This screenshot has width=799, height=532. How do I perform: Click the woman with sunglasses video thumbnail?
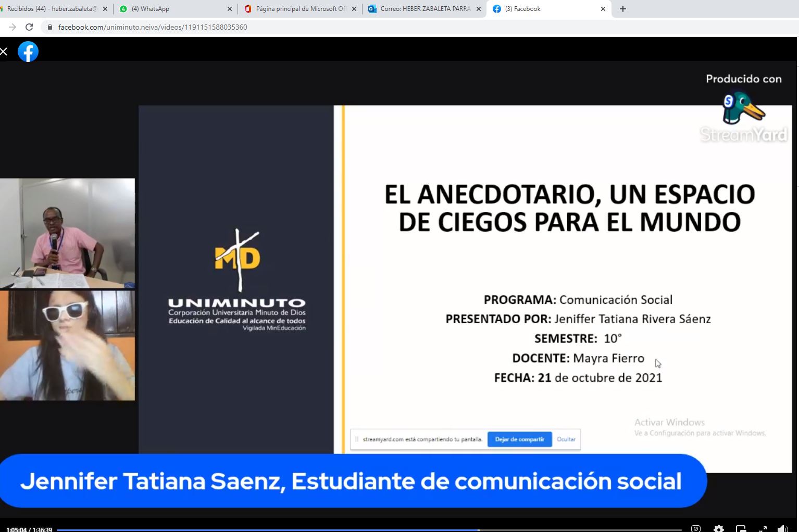[x=67, y=346]
